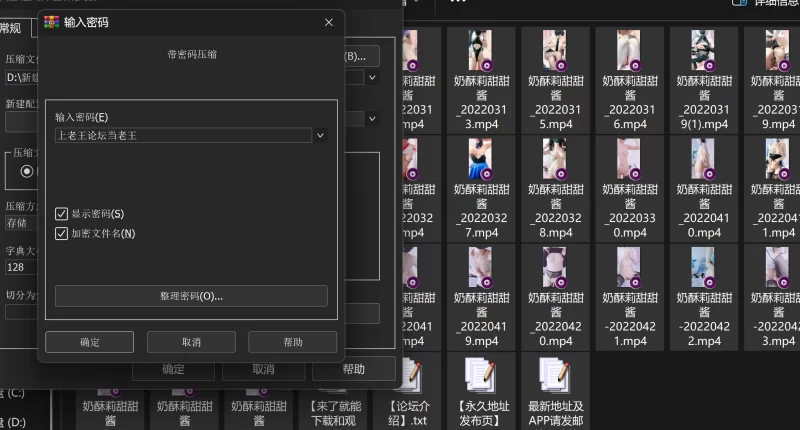Open the three-dot more options menu in Explorer
This screenshot has height=430, width=800.
click(x=458, y=3)
